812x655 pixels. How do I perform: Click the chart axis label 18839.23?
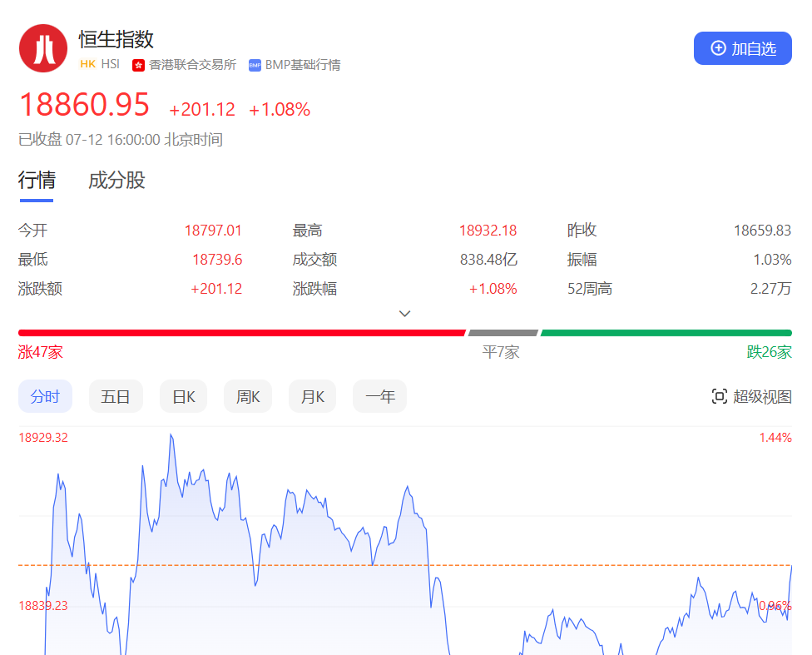tap(43, 606)
